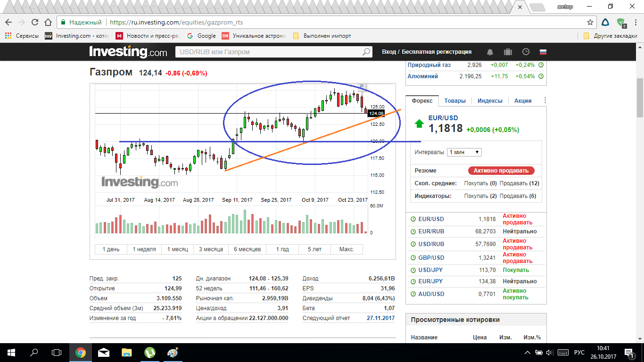644x362 pixels.
Task: Click next report date 27.11.2017
Action: pyautogui.click(x=381, y=318)
